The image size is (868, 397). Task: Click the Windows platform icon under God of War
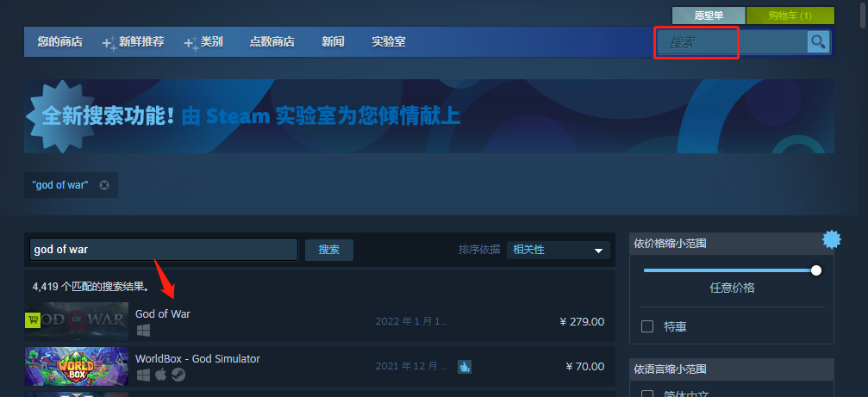click(x=143, y=331)
